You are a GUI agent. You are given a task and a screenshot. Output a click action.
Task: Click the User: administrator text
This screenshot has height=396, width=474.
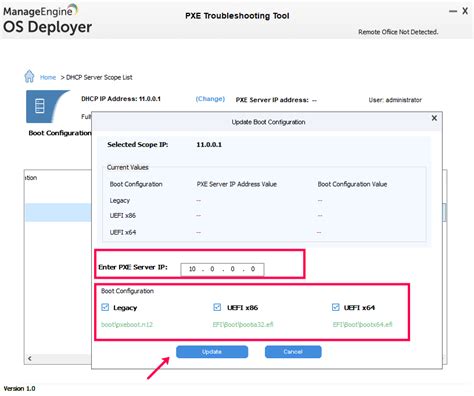pos(395,100)
